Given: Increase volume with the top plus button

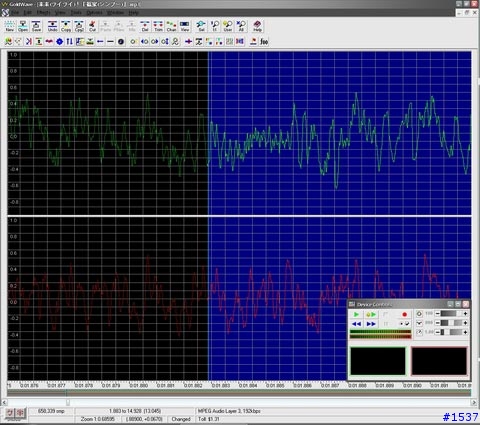Looking at the screenshot, I should click(x=465, y=314).
